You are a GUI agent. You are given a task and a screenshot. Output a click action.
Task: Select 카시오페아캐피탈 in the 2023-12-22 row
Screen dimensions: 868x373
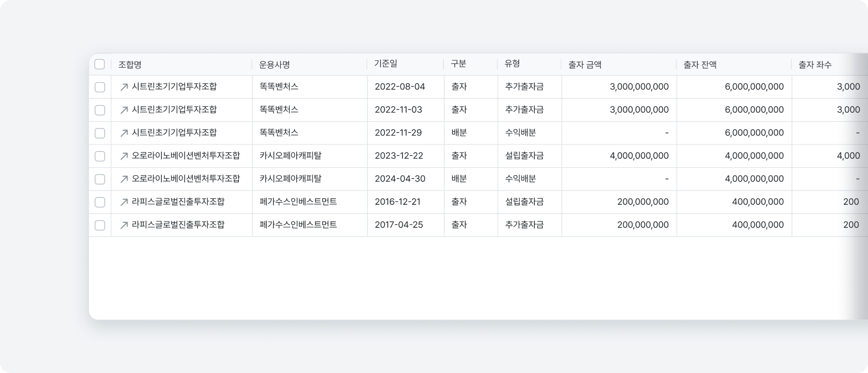[x=290, y=156]
